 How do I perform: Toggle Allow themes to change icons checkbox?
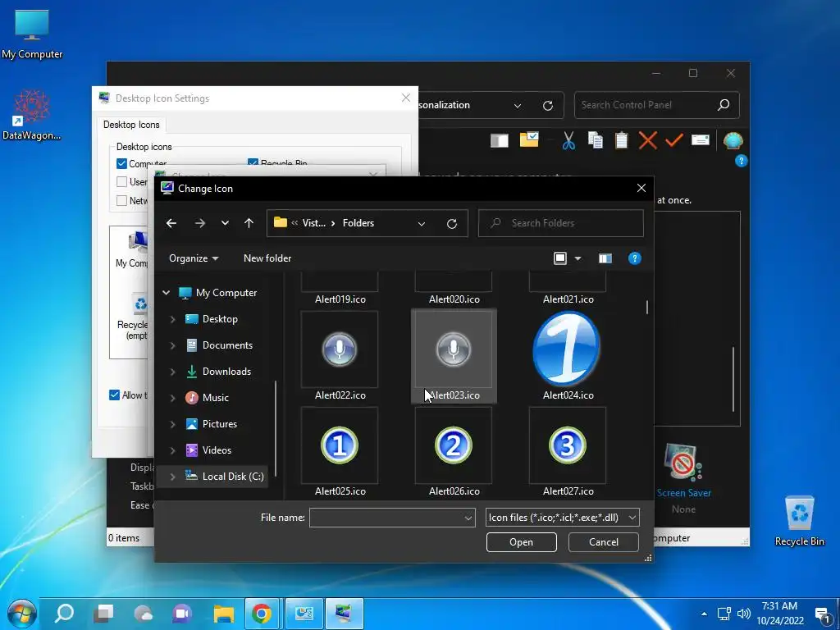pyautogui.click(x=114, y=395)
